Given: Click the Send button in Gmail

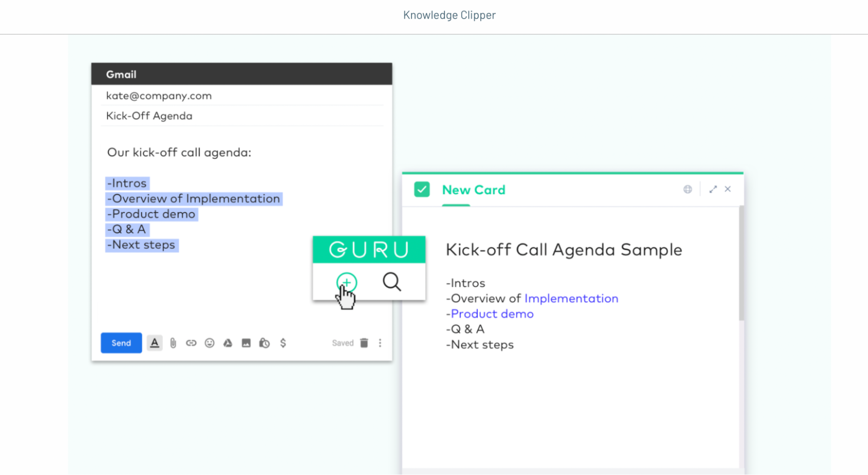Looking at the screenshot, I should [x=121, y=343].
